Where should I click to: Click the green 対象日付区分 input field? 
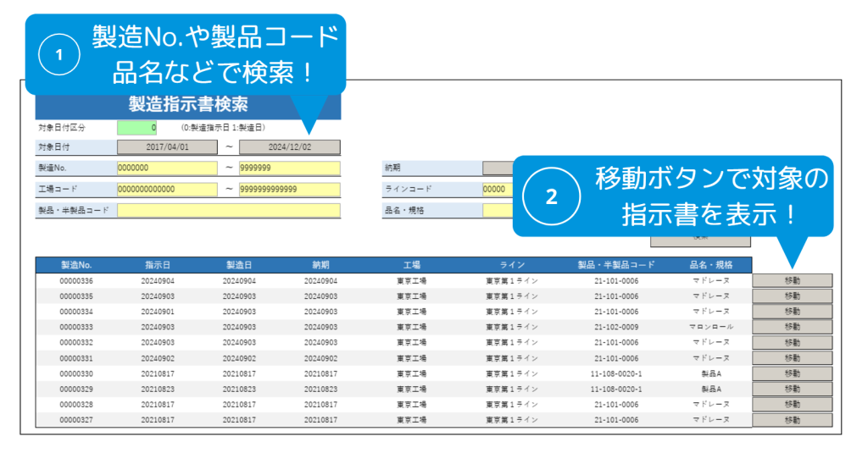[136, 128]
